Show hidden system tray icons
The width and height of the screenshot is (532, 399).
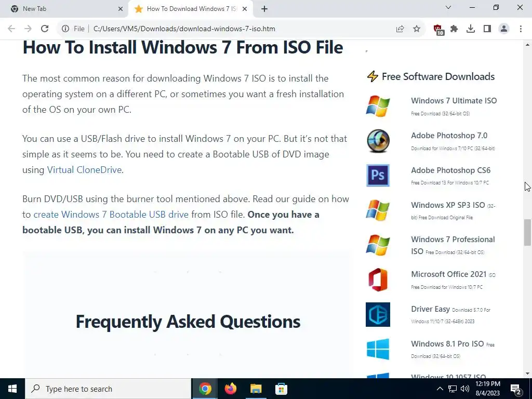[x=440, y=389]
